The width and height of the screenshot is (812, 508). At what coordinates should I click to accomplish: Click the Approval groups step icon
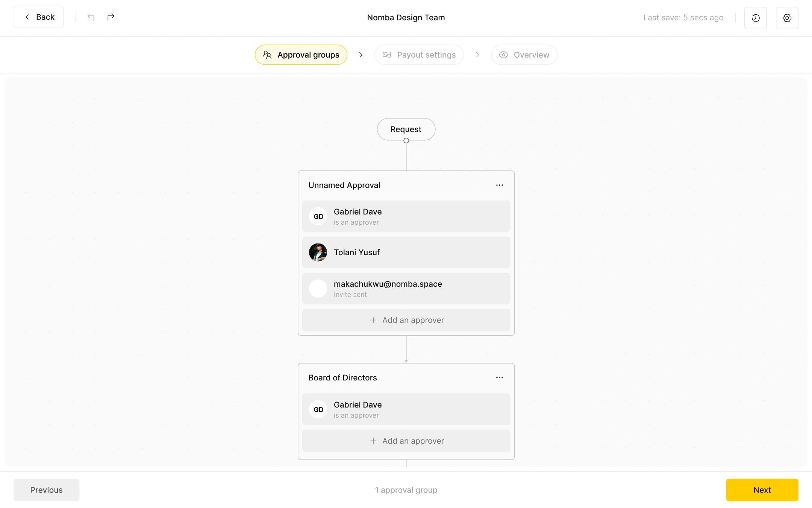(x=267, y=55)
